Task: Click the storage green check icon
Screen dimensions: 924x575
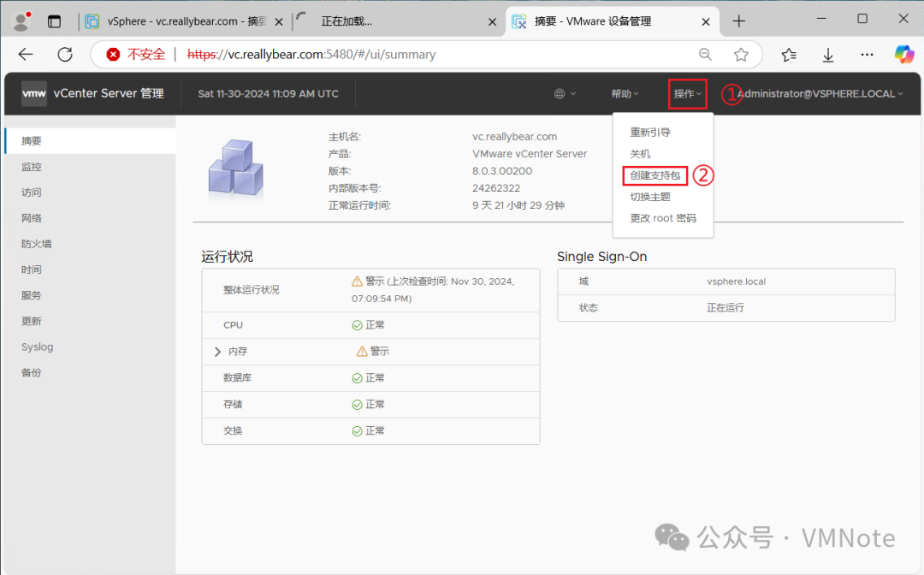Action: pos(357,405)
